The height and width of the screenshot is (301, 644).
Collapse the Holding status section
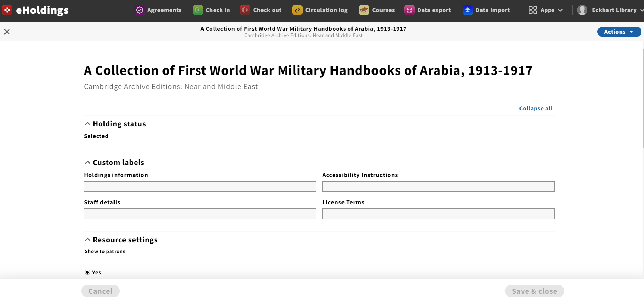[115, 124]
